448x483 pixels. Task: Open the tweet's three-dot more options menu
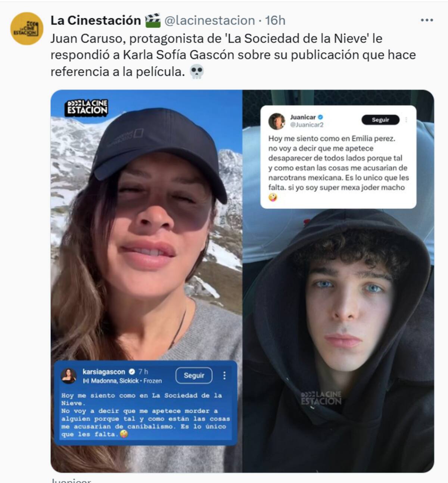(427, 20)
